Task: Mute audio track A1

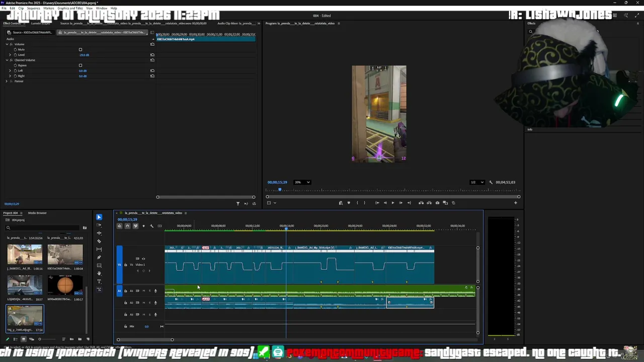Action: 143,291
